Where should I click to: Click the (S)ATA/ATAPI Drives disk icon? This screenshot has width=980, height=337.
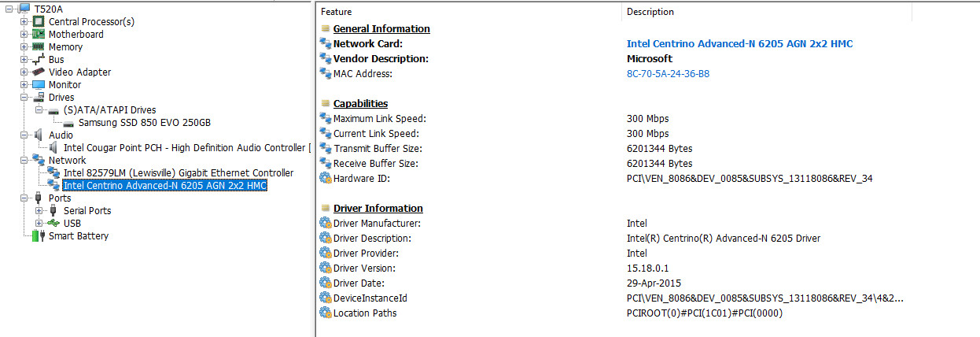tap(53, 110)
